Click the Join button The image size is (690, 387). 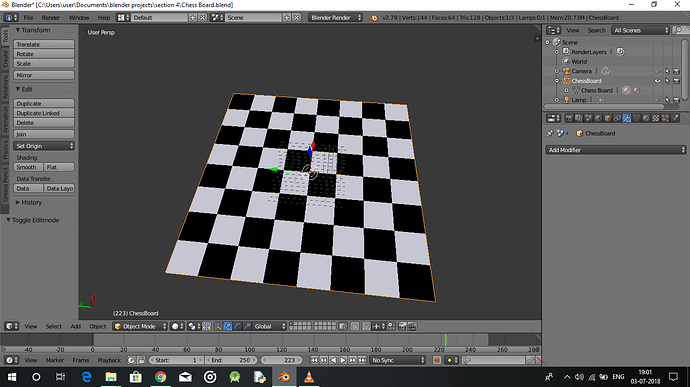(44, 134)
